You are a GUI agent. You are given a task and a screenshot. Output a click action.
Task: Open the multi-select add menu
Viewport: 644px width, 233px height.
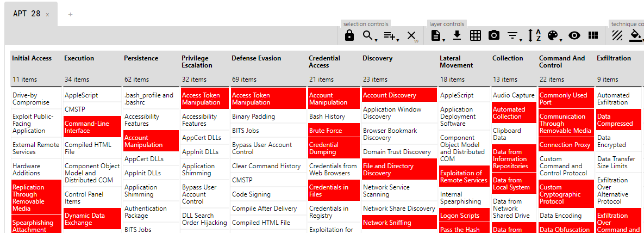[x=389, y=36]
